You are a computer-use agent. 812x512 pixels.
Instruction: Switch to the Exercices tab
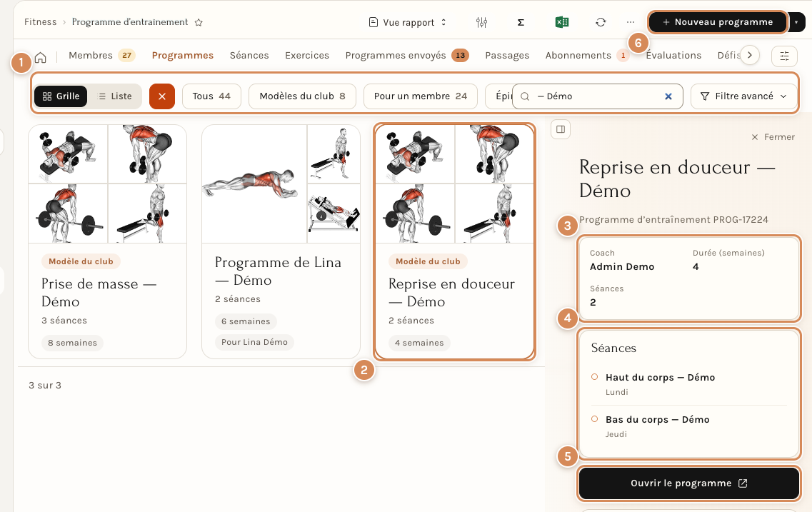[307, 56]
